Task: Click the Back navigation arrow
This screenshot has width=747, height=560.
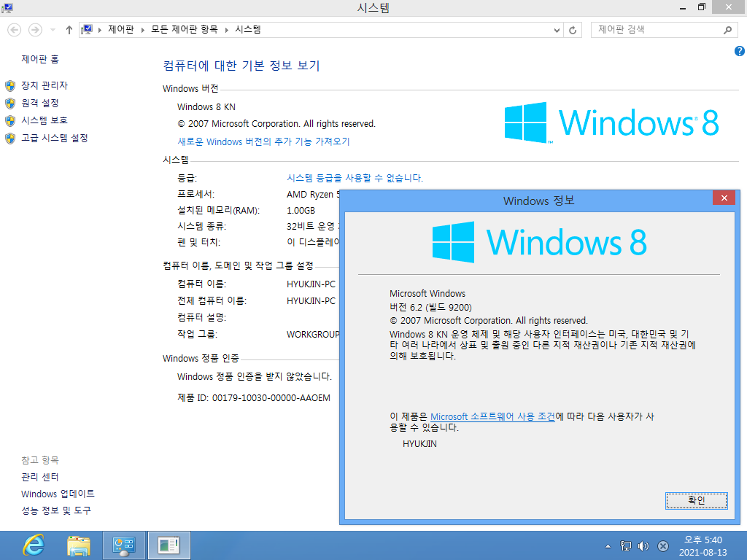Action: (15, 30)
